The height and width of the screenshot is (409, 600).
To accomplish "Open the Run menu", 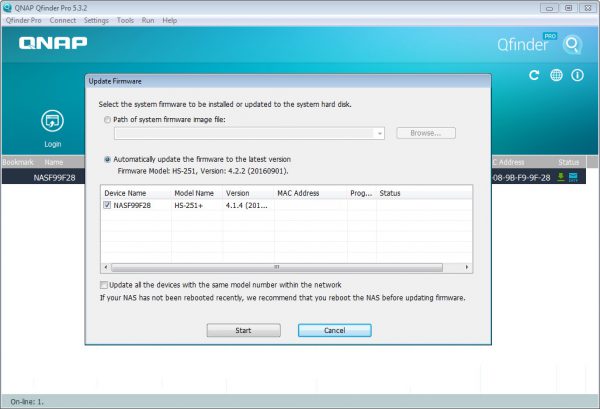I will (148, 20).
